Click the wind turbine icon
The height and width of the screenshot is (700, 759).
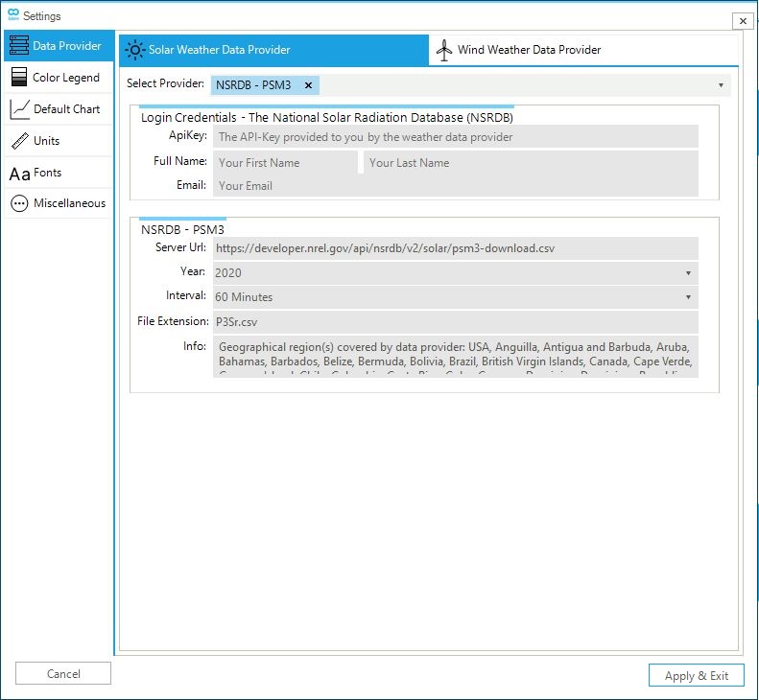point(444,50)
